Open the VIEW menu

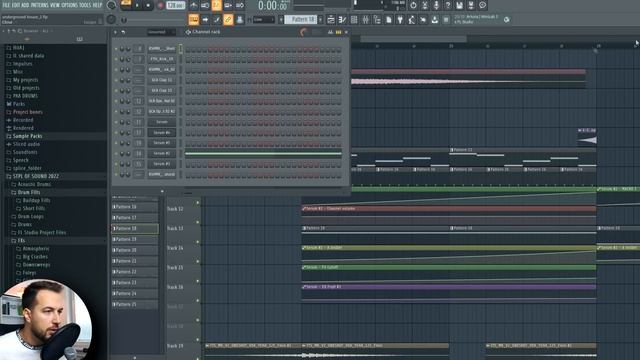[55, 5]
